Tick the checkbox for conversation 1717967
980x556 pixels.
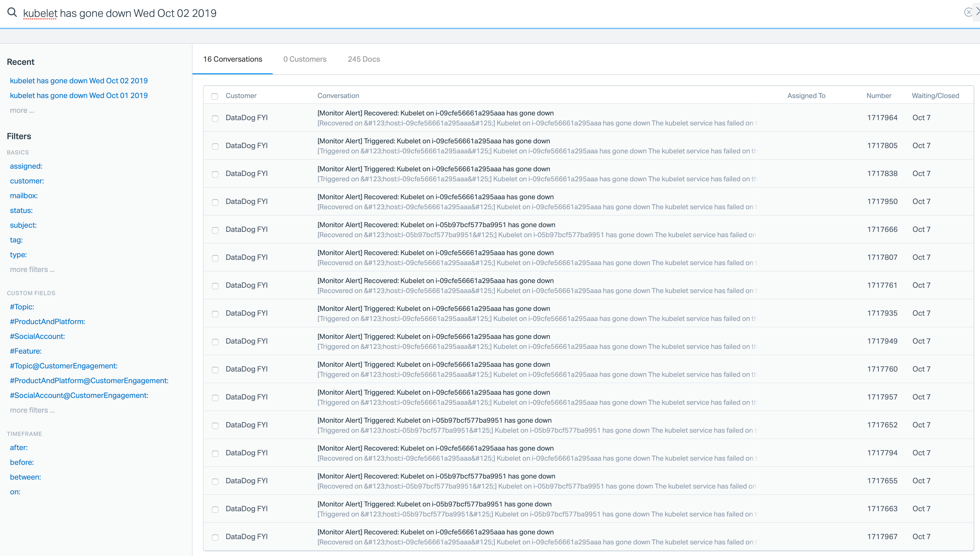coord(215,537)
